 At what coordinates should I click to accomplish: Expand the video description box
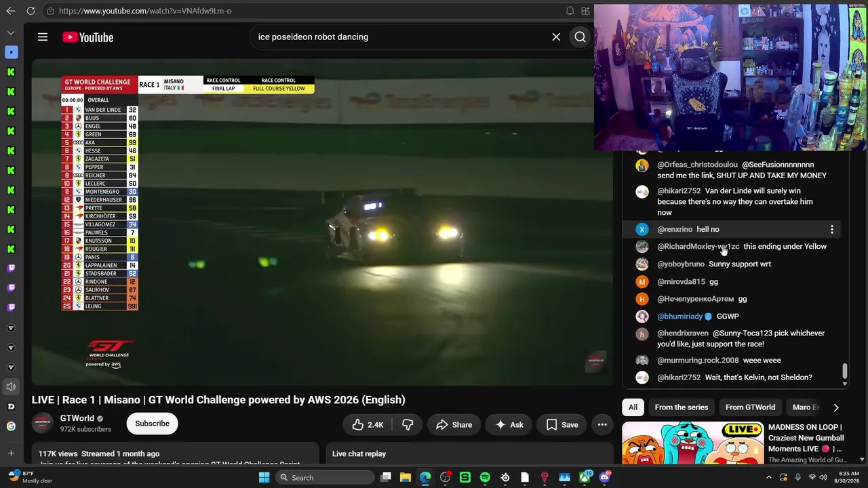pos(175,453)
